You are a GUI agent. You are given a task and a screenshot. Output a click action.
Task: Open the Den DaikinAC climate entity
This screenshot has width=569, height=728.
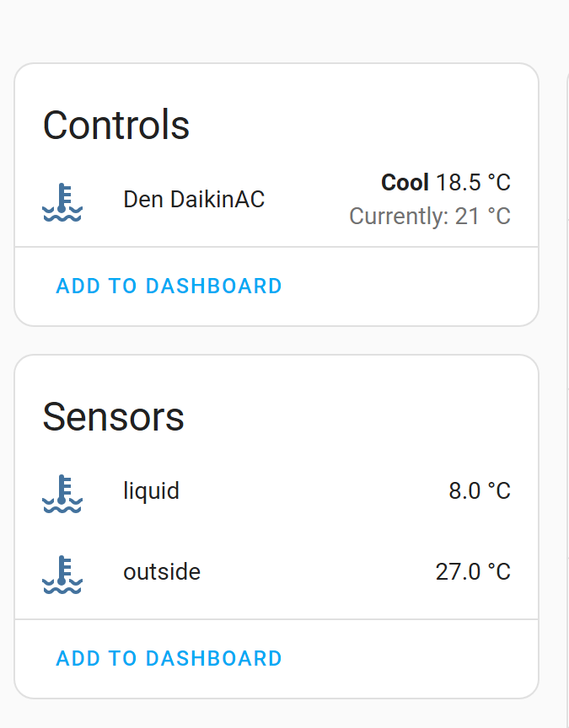click(193, 199)
